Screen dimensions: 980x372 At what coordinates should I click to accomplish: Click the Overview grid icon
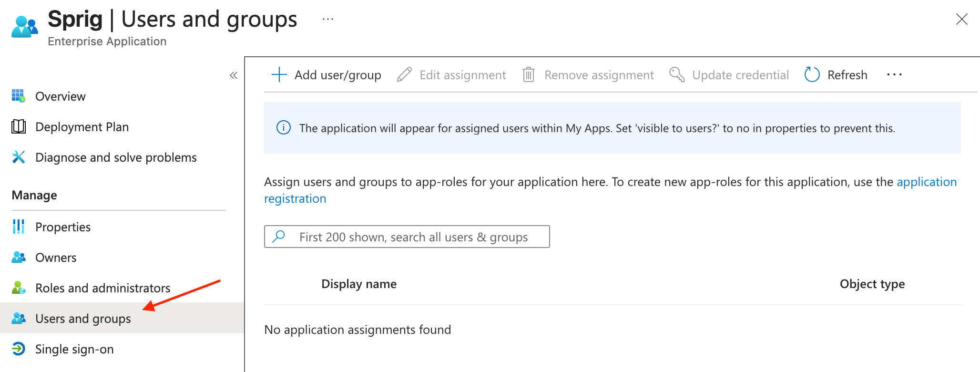[x=19, y=96]
